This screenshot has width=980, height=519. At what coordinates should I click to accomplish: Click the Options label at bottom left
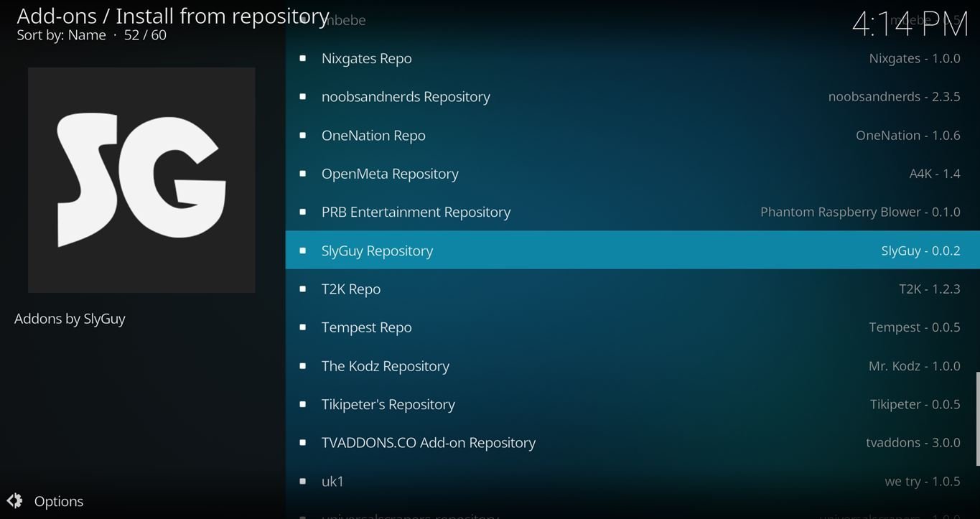(x=59, y=501)
